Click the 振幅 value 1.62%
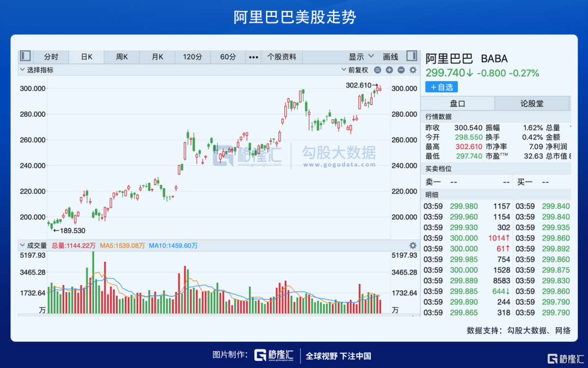 click(532, 128)
